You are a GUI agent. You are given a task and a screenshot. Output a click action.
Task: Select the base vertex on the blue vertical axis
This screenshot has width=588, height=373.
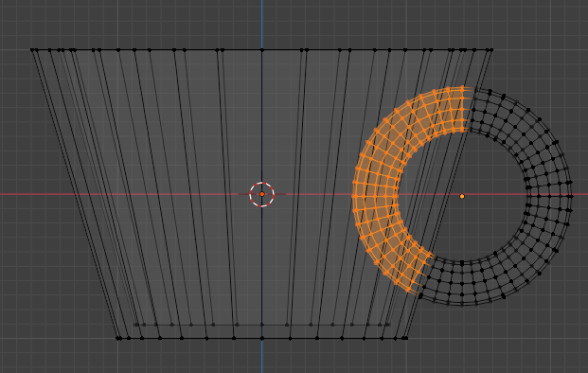[262, 338]
